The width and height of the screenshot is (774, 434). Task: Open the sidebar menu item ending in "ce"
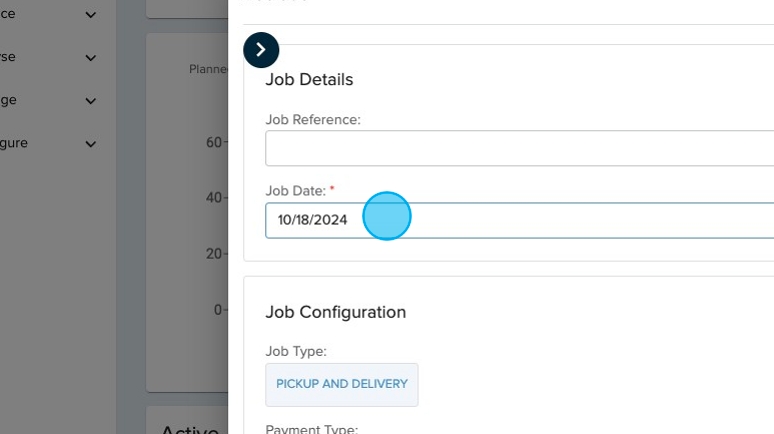click(8, 14)
